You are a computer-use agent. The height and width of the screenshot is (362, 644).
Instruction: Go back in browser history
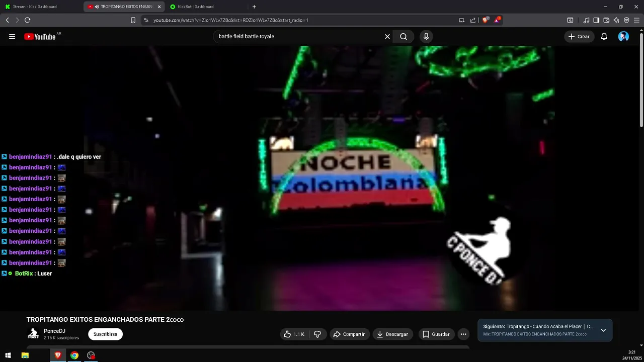click(8, 20)
